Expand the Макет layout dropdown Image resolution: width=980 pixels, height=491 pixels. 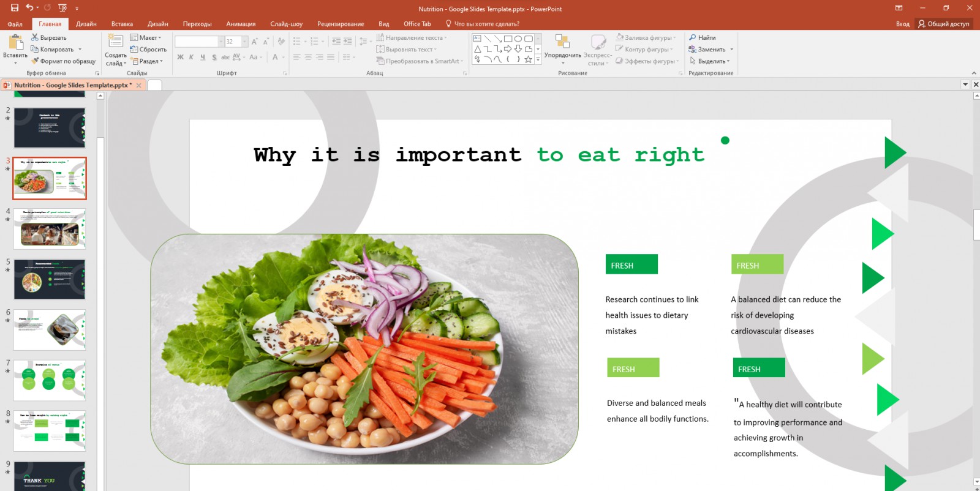coord(146,38)
